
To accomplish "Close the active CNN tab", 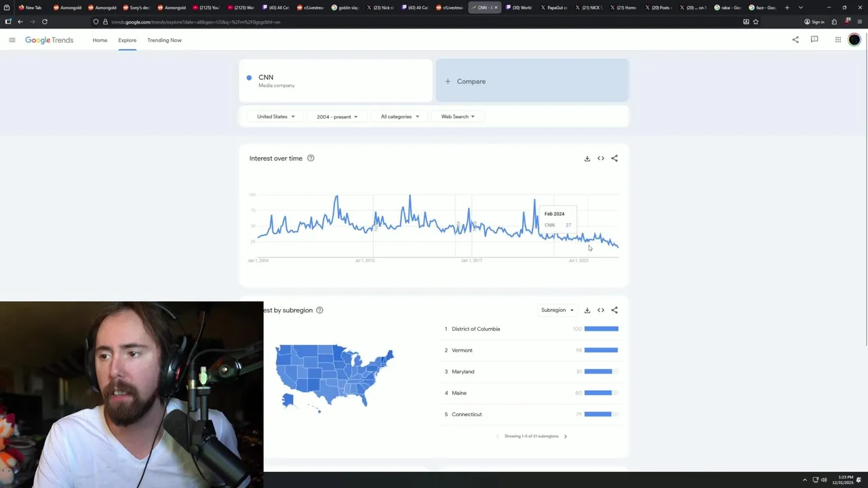I will pos(496,7).
